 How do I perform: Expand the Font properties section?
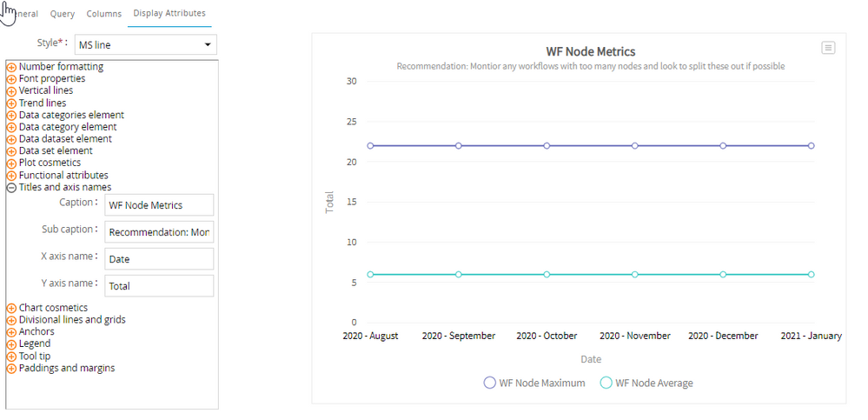click(x=12, y=79)
